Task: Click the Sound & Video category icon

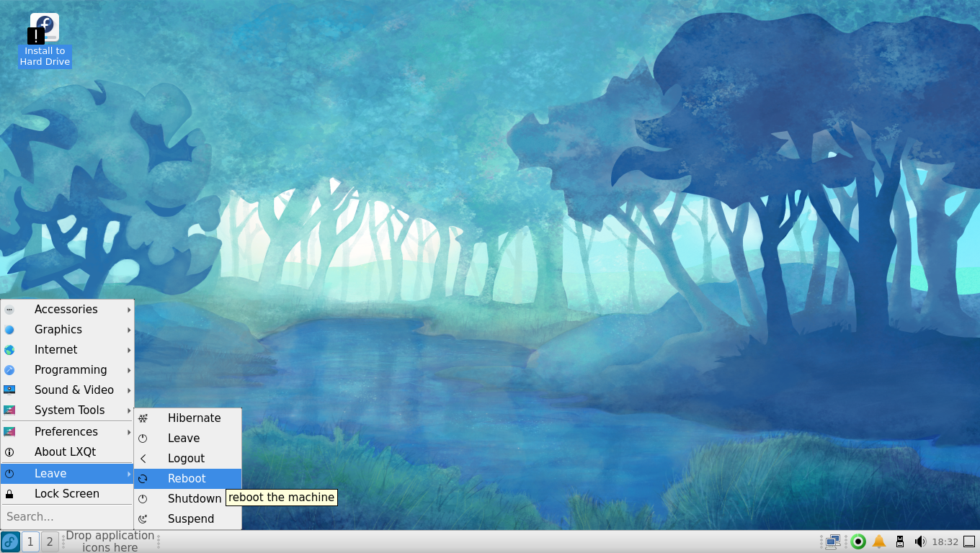Action: (x=9, y=390)
